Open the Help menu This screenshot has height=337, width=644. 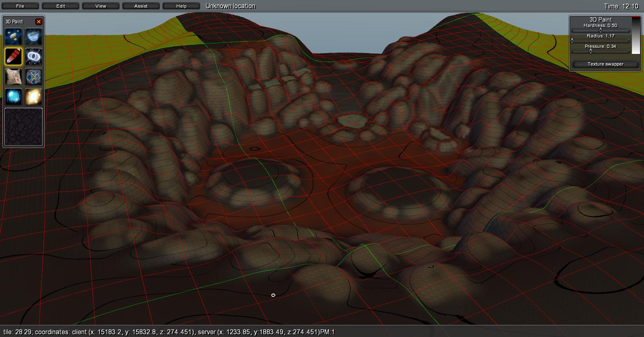click(x=181, y=6)
